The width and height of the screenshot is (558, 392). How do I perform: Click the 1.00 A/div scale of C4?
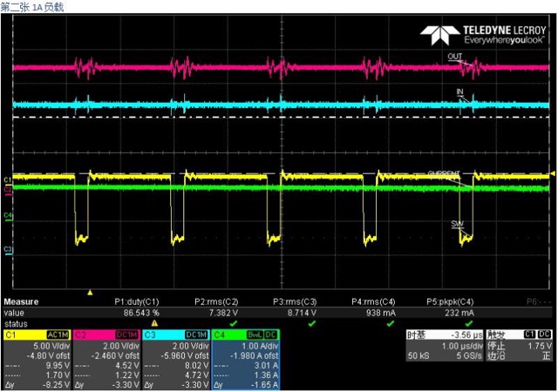coord(260,346)
